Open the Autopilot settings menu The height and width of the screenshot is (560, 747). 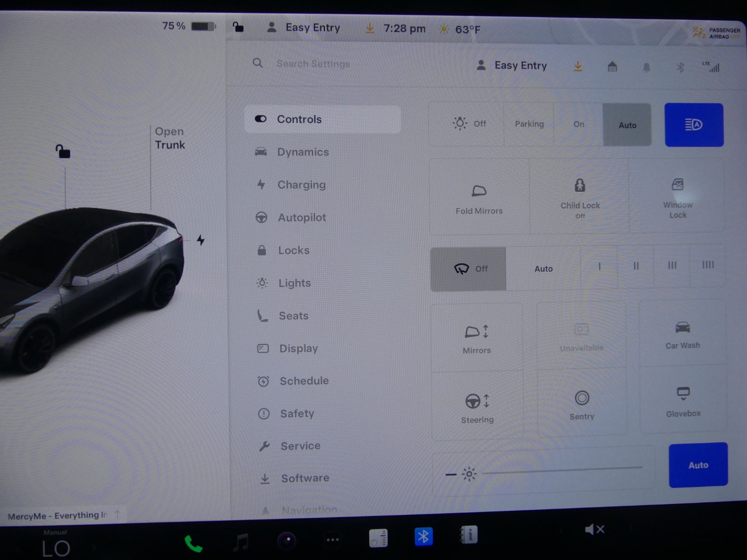(302, 218)
